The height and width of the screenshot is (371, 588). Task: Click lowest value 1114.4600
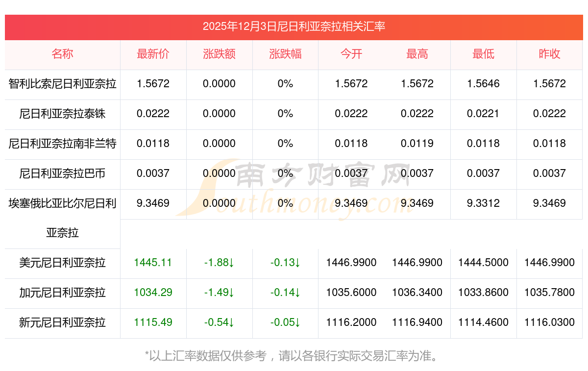pos(483,322)
